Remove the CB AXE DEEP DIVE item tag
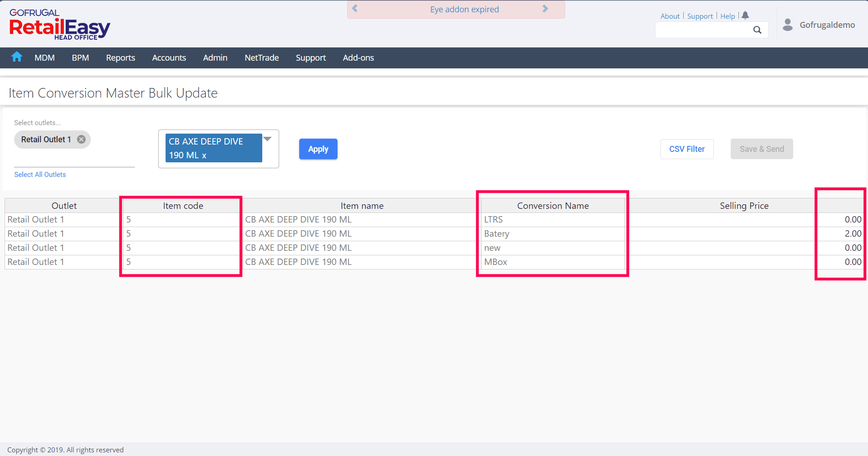This screenshot has height=456, width=868. coord(204,155)
